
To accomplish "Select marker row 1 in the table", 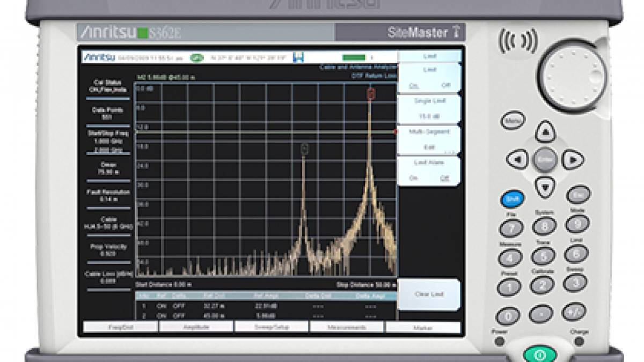I will tap(266, 306).
